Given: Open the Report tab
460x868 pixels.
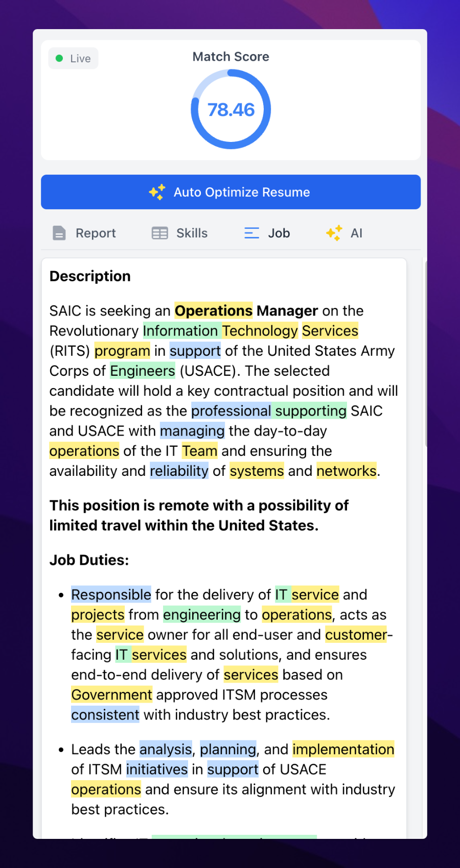Looking at the screenshot, I should (96, 233).
